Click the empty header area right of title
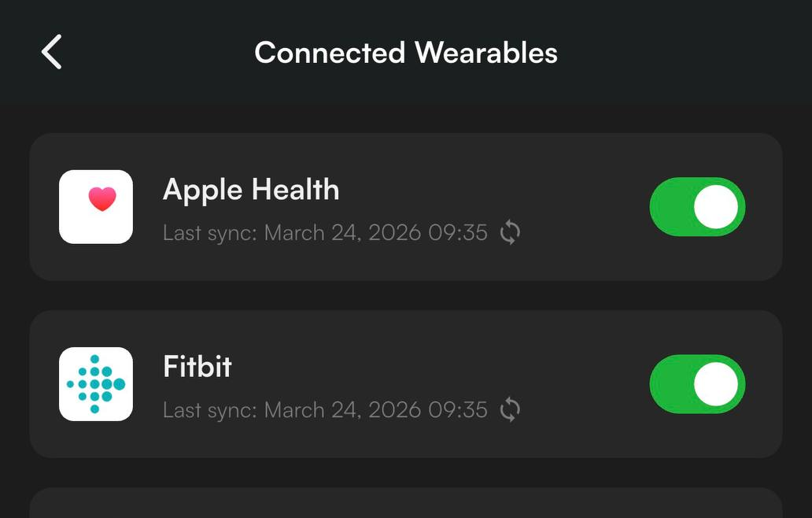Image resolution: width=812 pixels, height=518 pixels. click(685, 53)
